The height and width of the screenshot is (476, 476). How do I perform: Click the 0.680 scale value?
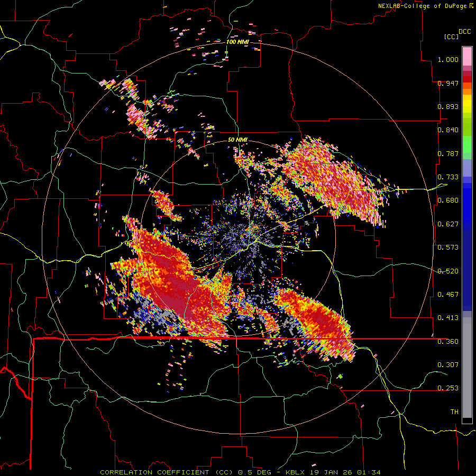(448, 200)
